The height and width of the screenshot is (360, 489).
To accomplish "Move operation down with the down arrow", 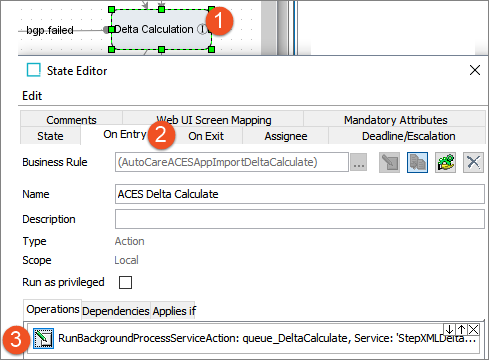I will (x=449, y=330).
